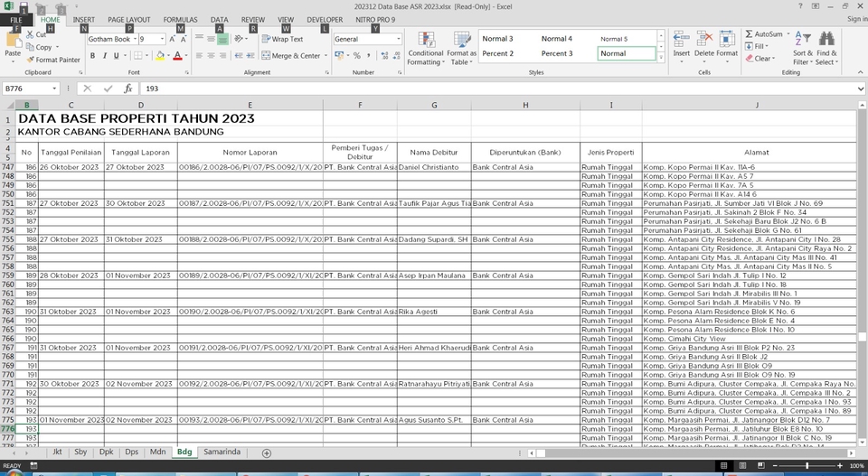This screenshot has height=476, width=868.
Task: Toggle Align Left
Action: click(199, 56)
